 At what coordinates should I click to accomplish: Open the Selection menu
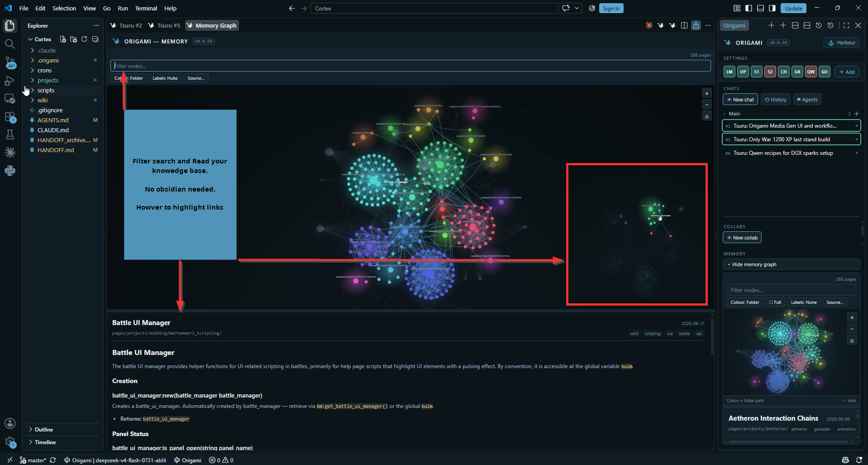[x=64, y=8]
